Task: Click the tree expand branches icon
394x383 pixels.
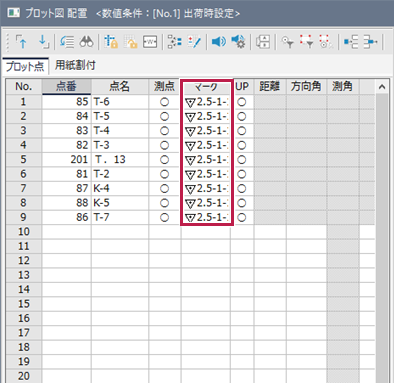Action: point(351,42)
